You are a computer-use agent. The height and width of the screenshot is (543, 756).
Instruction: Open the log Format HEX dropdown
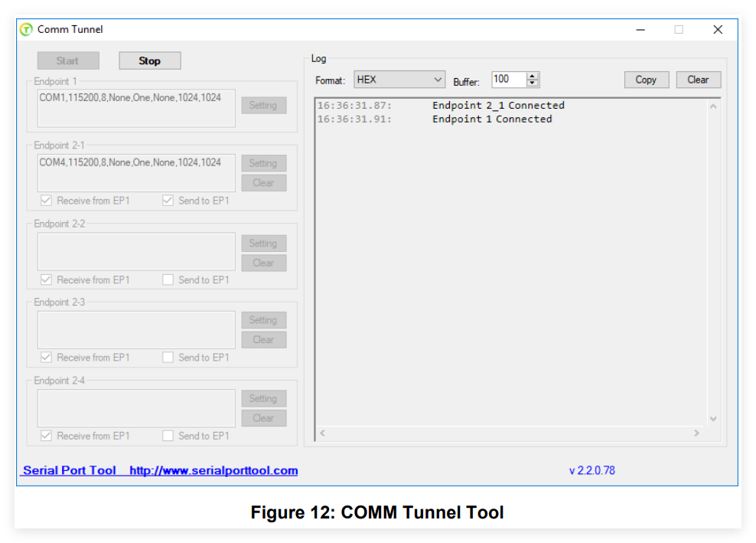(399, 80)
